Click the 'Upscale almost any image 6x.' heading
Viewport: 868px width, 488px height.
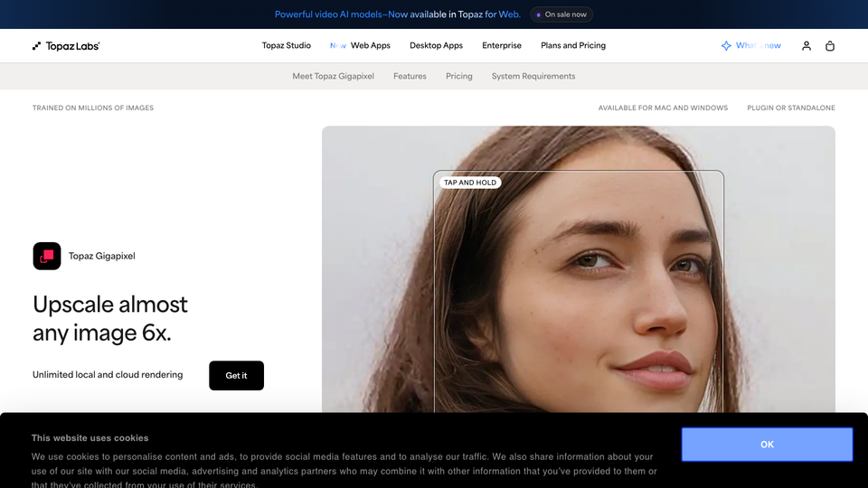[110, 319]
